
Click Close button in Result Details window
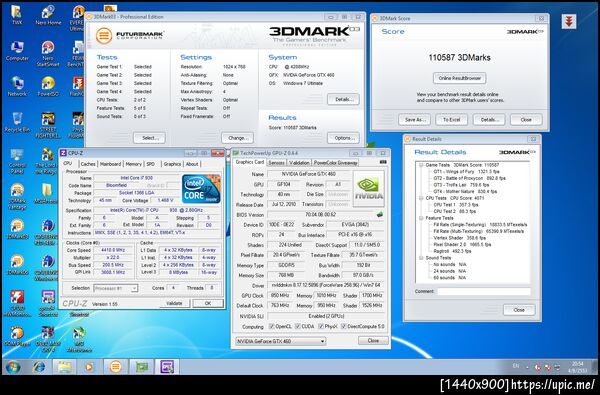519,310
